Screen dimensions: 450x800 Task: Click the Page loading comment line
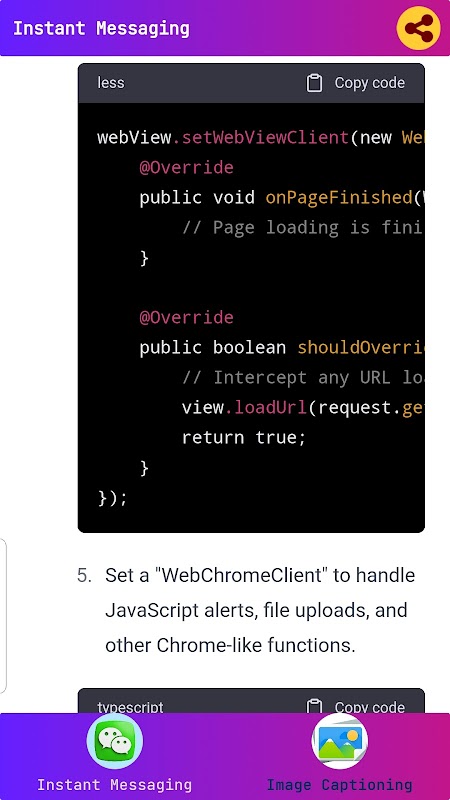click(303, 228)
